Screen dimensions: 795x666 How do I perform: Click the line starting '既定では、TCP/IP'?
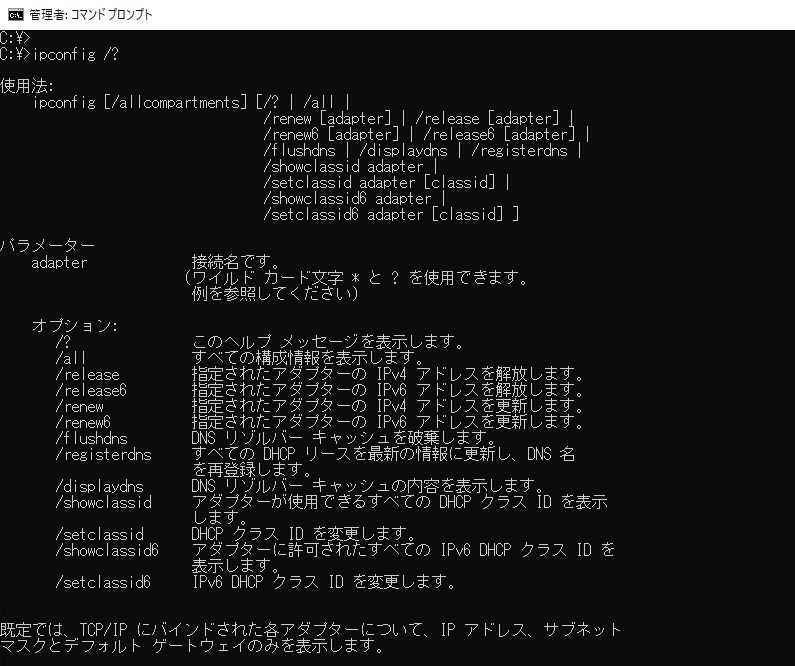(310, 630)
